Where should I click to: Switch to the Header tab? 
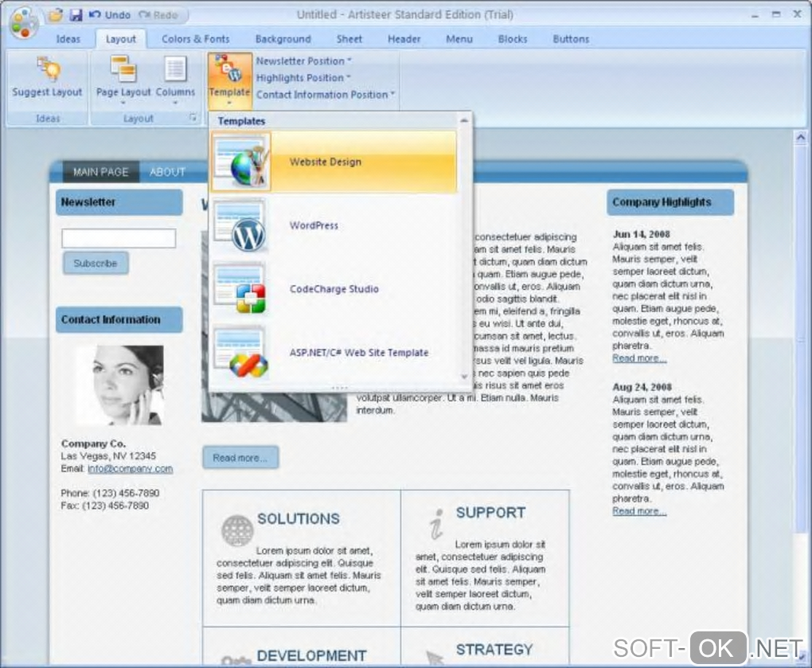(404, 39)
